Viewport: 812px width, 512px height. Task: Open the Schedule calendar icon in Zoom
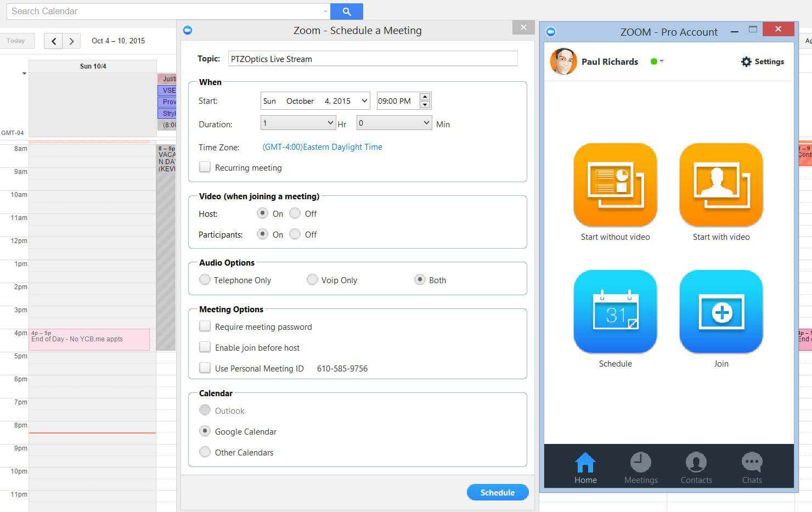(615, 312)
